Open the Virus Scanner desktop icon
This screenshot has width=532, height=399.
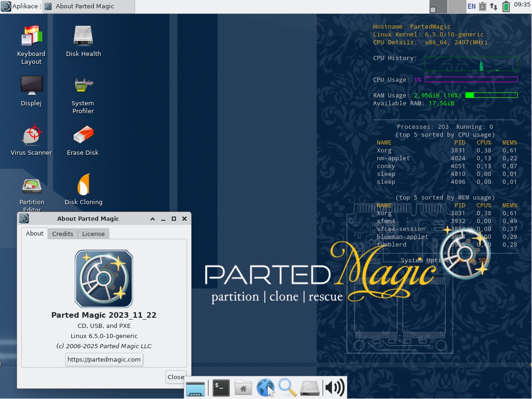coord(31,135)
